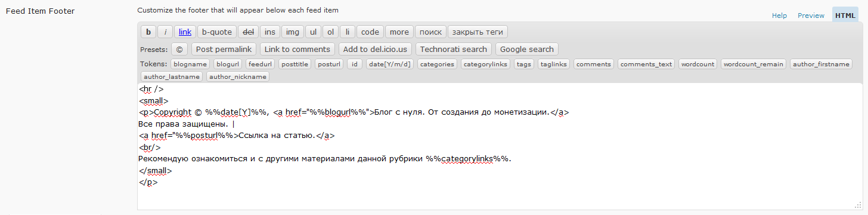Insert unordered list with ul button
Image resolution: width=868 pixels, height=215 pixels.
point(313,32)
